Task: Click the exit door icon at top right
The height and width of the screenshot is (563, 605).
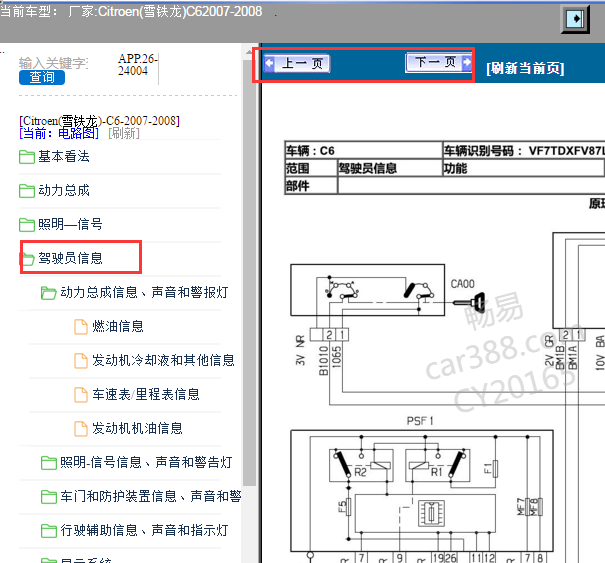Action: 575,19
